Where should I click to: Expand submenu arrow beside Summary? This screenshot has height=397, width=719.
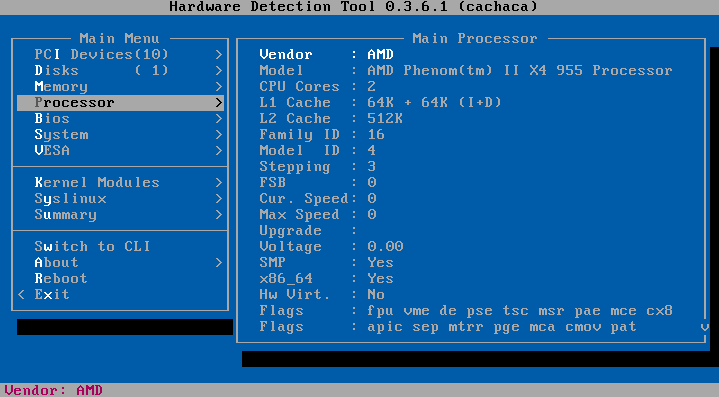pyautogui.click(x=219, y=215)
